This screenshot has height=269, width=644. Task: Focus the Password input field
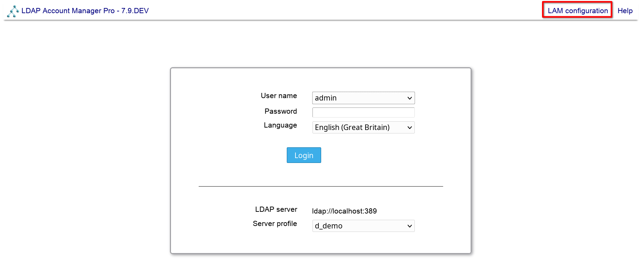[363, 112]
